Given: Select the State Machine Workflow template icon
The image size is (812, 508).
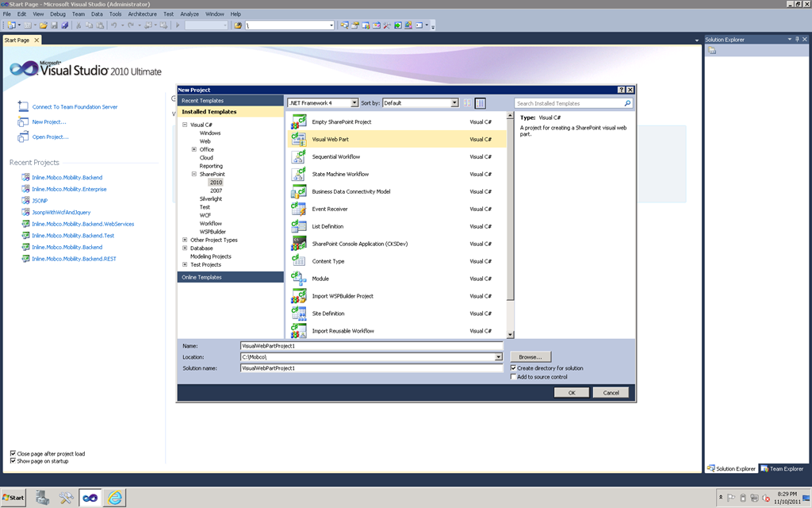Looking at the screenshot, I should (298, 174).
